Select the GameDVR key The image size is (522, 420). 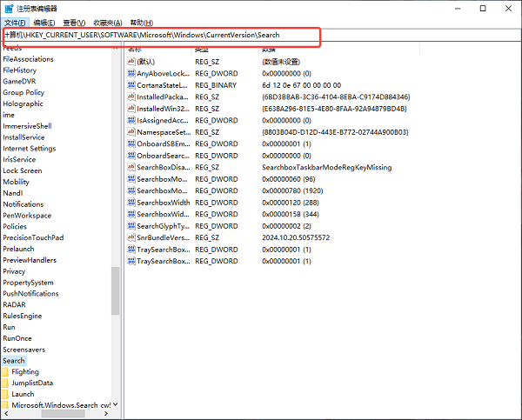(x=19, y=81)
